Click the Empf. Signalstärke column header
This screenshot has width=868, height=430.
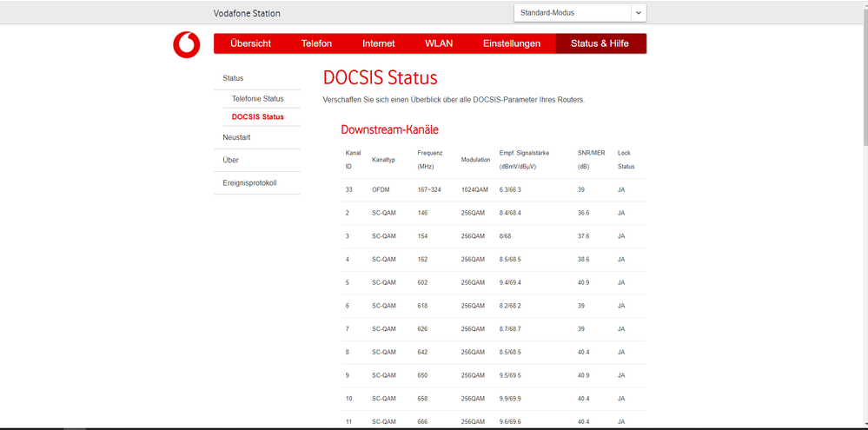524,159
